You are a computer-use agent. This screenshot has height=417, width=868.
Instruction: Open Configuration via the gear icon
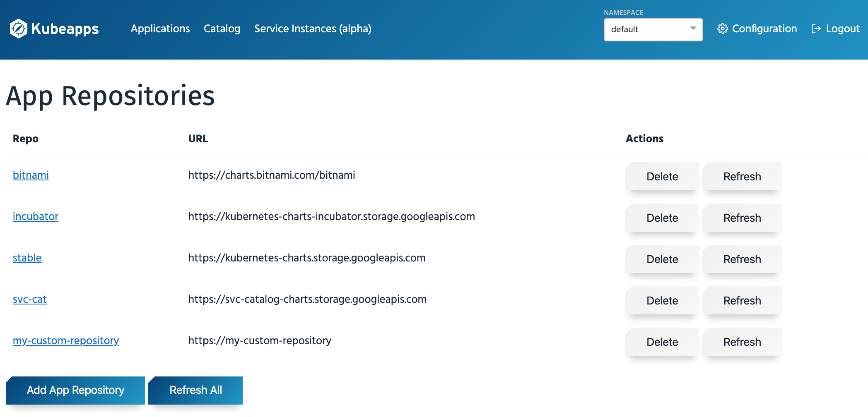(x=723, y=29)
